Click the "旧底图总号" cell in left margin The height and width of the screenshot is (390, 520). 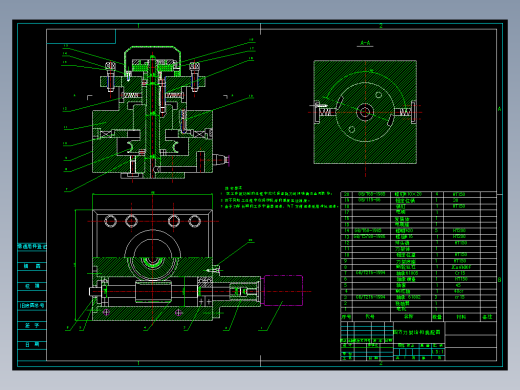coord(32,305)
